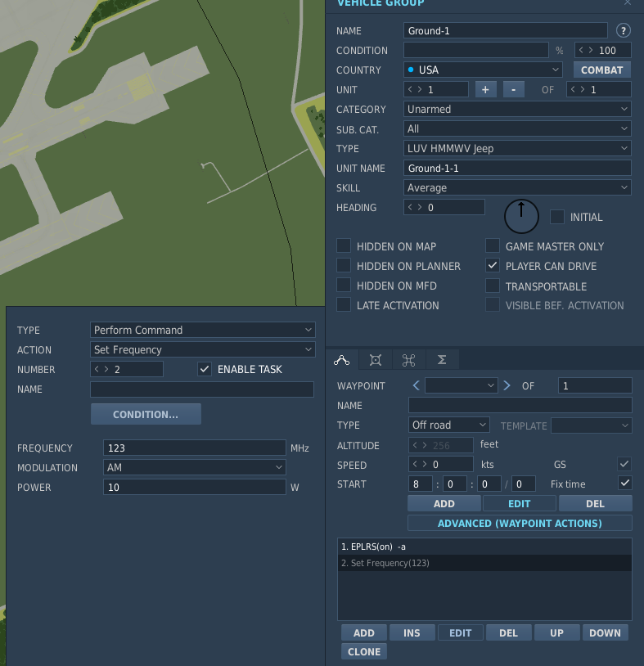Viewport: 644px width, 666px height.
Task: Open the Type dropdown LUV HMMWV Jeep
Action: tap(517, 148)
